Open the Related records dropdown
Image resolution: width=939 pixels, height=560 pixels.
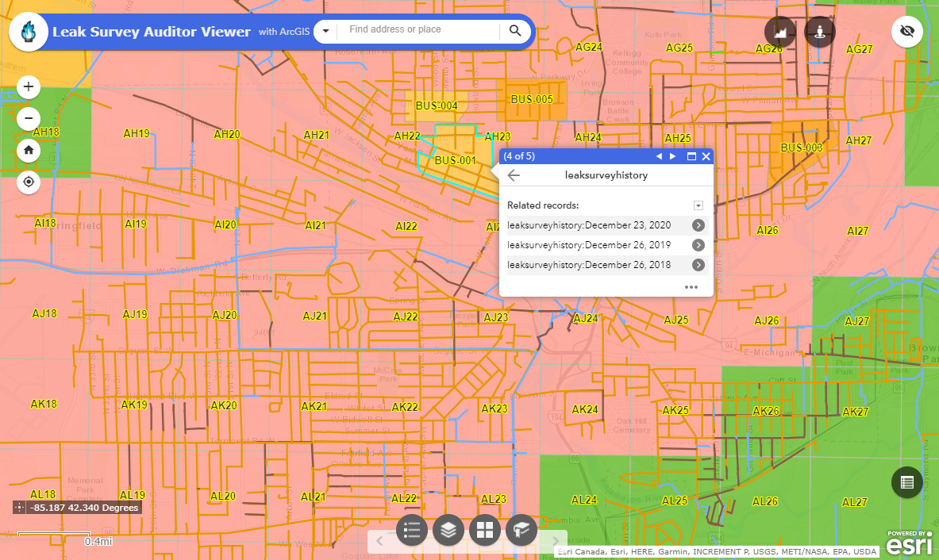[x=698, y=205]
